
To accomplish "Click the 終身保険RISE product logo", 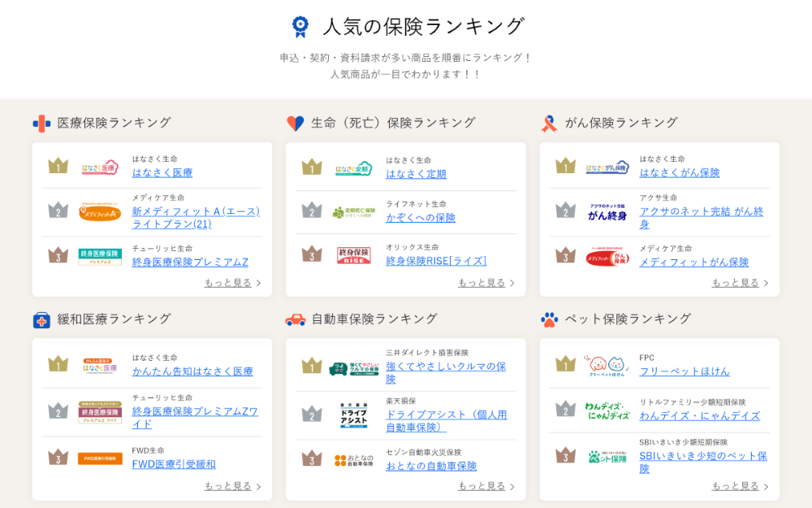I will [354, 255].
